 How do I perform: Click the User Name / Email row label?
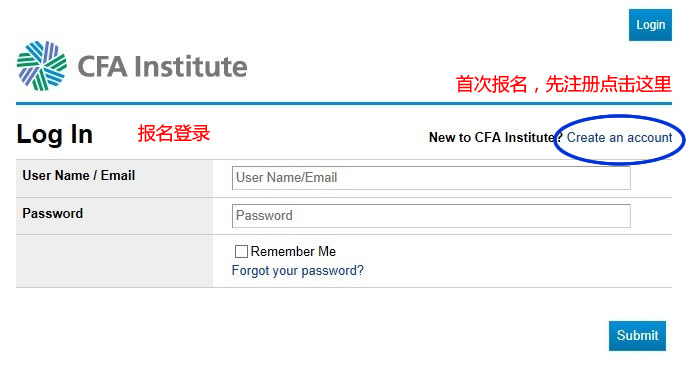[79, 176]
